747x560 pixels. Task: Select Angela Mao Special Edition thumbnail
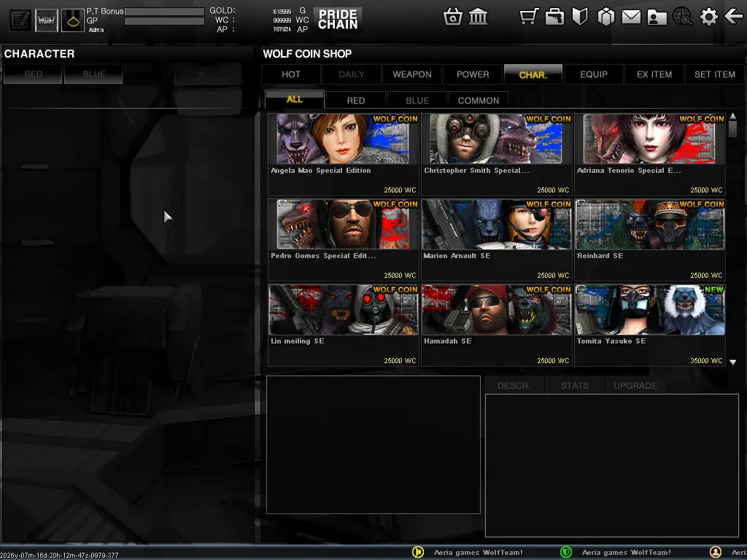click(343, 139)
